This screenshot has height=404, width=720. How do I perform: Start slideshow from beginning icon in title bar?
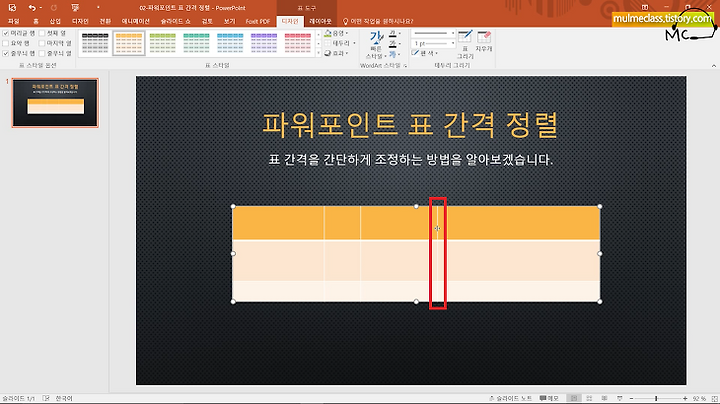tap(75, 8)
